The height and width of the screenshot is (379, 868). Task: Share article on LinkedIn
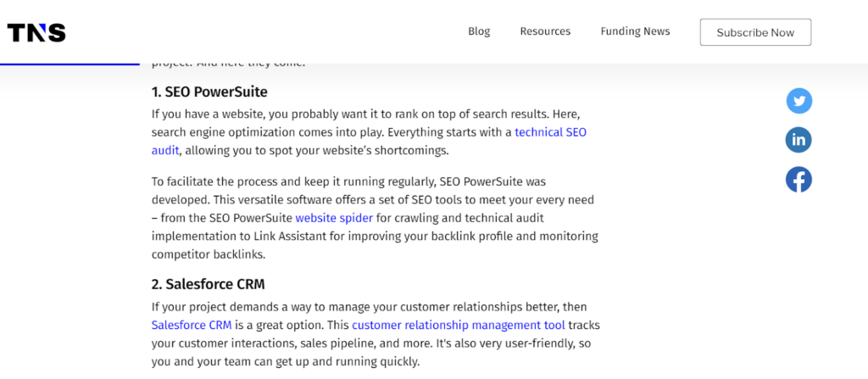pyautogui.click(x=798, y=140)
